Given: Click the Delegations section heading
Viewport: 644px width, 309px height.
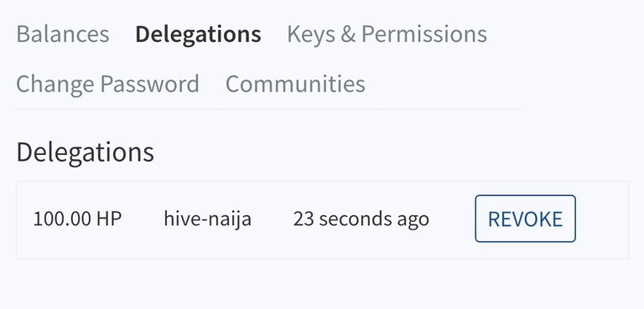Looking at the screenshot, I should tap(85, 152).
